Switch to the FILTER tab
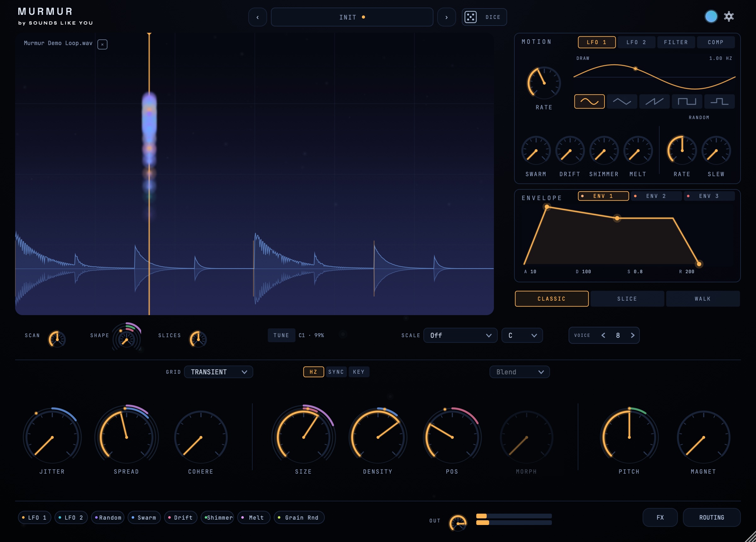 (676, 42)
